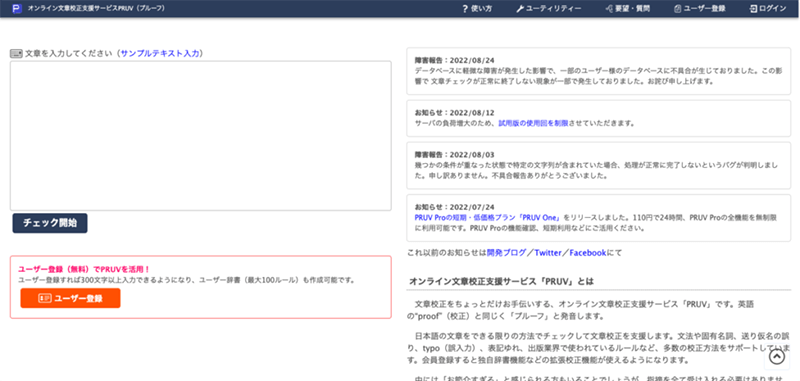The height and width of the screenshot is (381, 800).
Task: Click the PRUV logo icon
Action: click(x=17, y=9)
